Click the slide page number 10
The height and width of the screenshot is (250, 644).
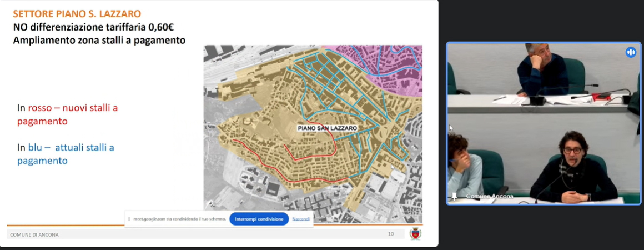click(x=391, y=234)
